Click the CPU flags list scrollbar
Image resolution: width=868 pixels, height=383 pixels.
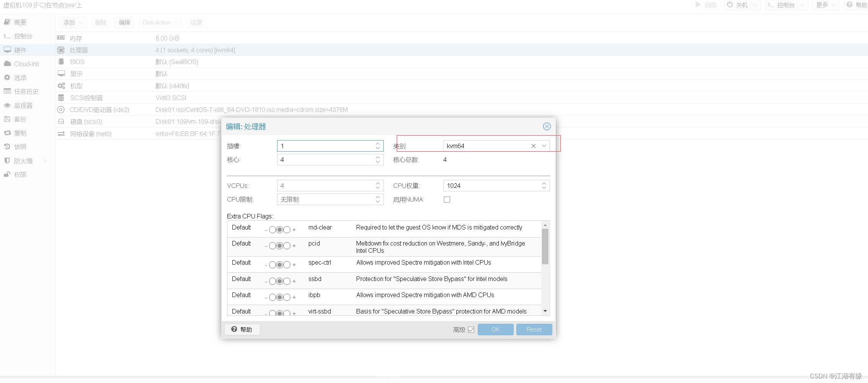tap(545, 246)
